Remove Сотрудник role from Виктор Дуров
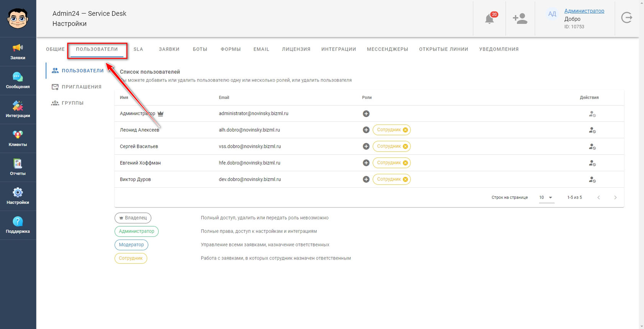Image resolution: width=644 pixels, height=329 pixels. (x=405, y=179)
